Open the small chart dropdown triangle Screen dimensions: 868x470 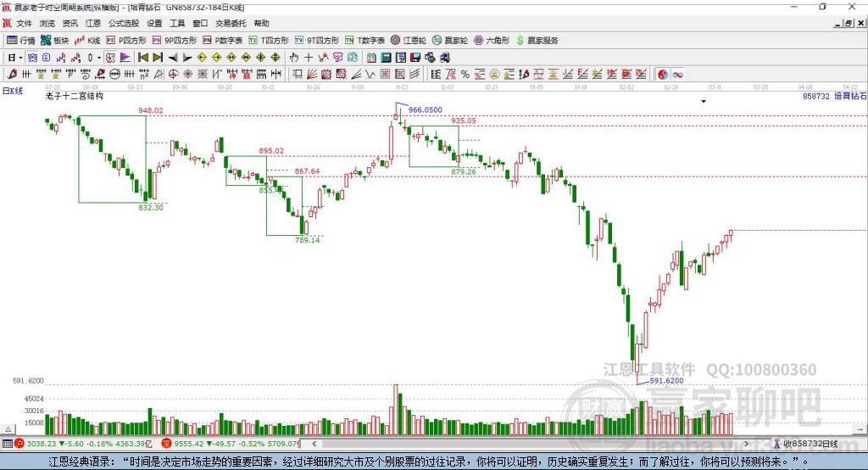(x=704, y=102)
